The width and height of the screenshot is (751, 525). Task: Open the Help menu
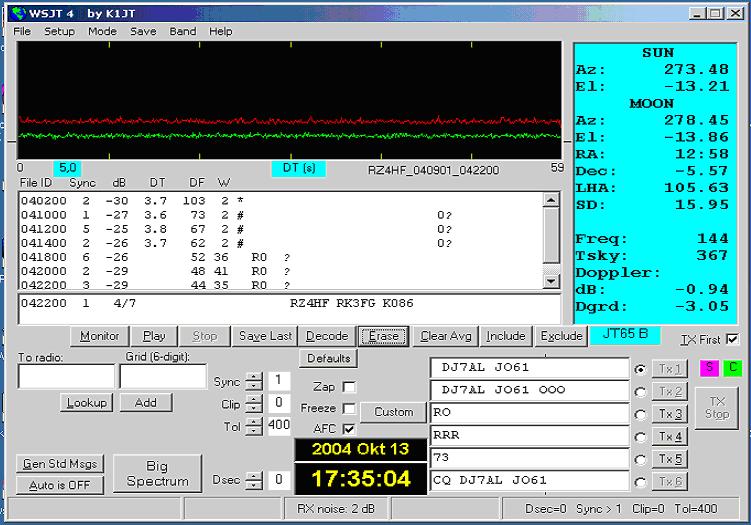(x=221, y=32)
